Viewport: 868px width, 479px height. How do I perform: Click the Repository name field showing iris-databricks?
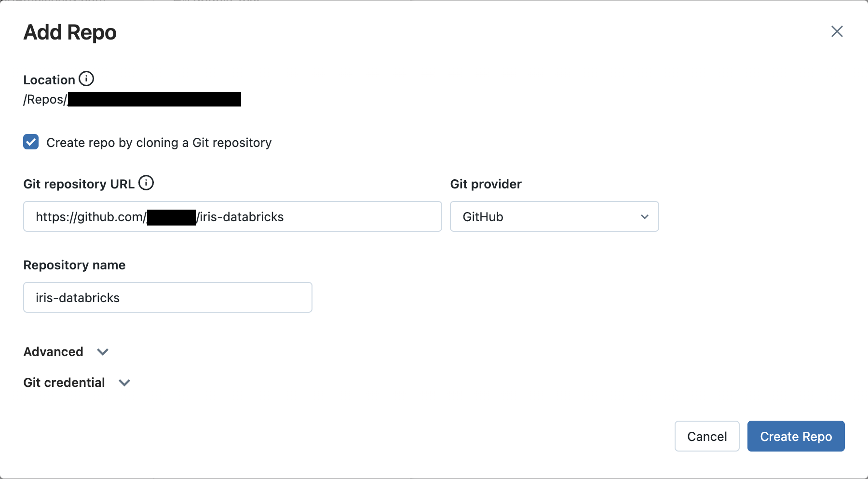click(167, 297)
